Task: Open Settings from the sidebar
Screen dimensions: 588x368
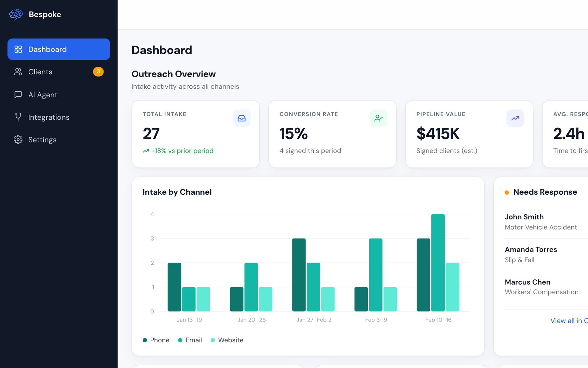Action: tap(59, 140)
